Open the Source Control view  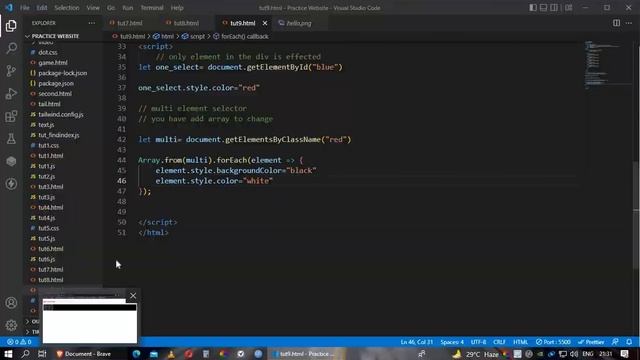click(x=11, y=71)
